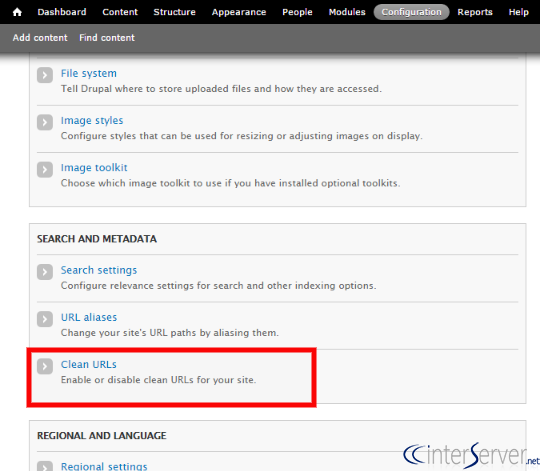The width and height of the screenshot is (540, 471).
Task: Click the URL aliases description text
Action: point(170,333)
